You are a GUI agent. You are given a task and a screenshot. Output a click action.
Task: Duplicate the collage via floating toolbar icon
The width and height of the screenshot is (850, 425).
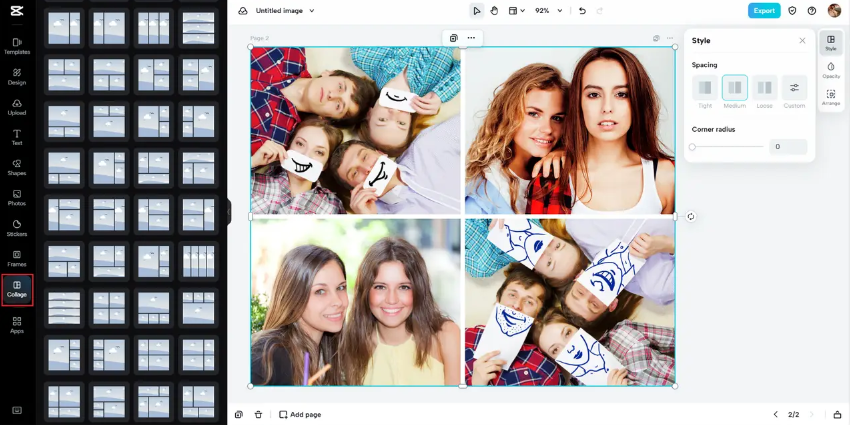tap(454, 38)
